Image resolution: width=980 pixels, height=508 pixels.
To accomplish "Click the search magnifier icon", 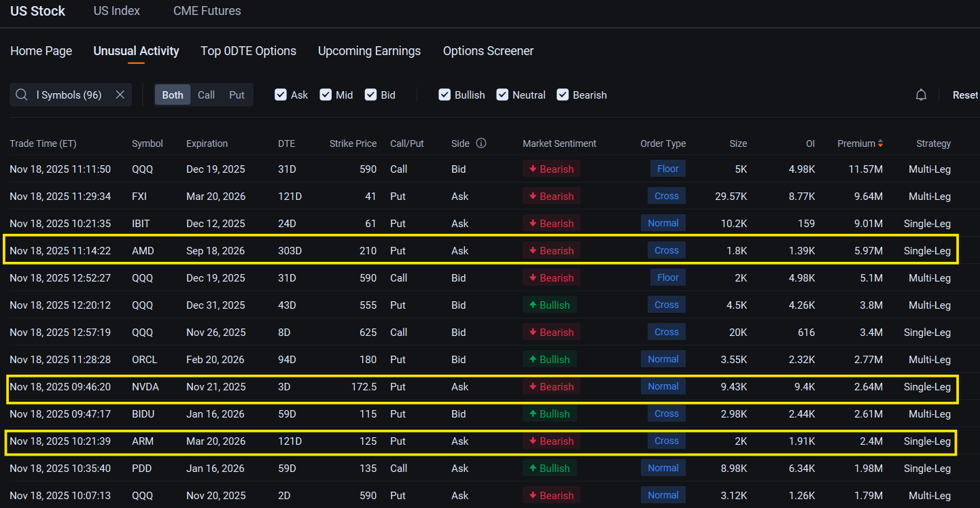I will [x=21, y=95].
